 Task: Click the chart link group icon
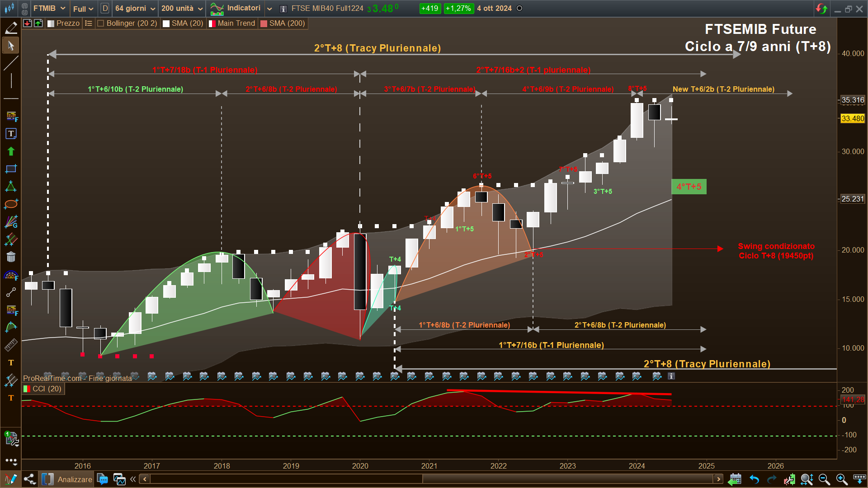(24, 8)
